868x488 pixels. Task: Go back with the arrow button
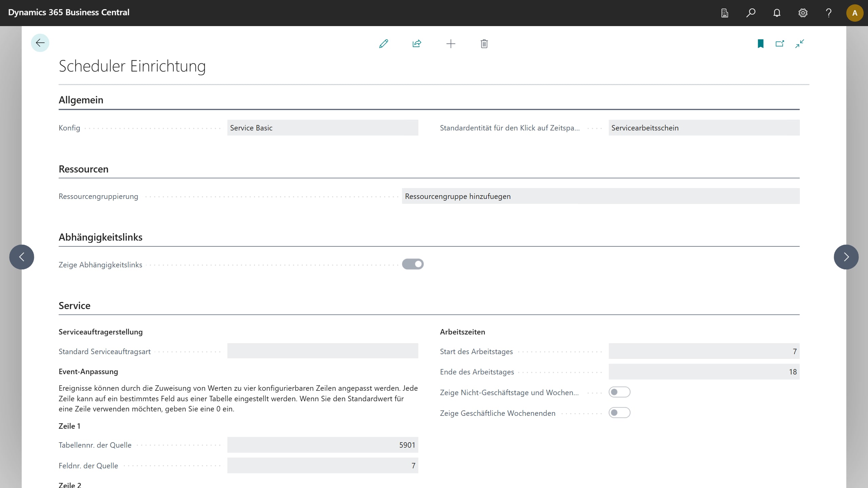(40, 43)
